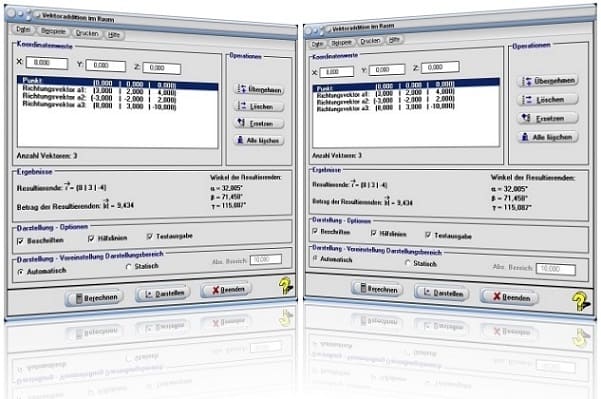
Task: Click Abs. Bereich field in left window
Action: pos(266,259)
